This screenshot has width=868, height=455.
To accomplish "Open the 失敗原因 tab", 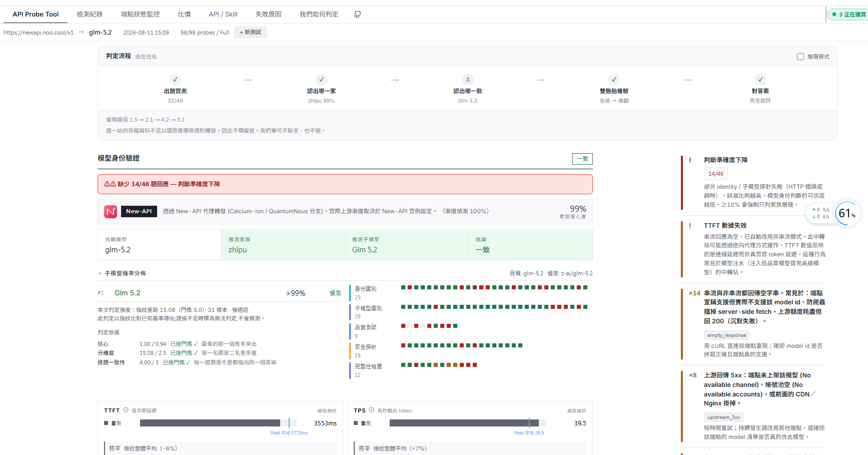I will point(268,15).
